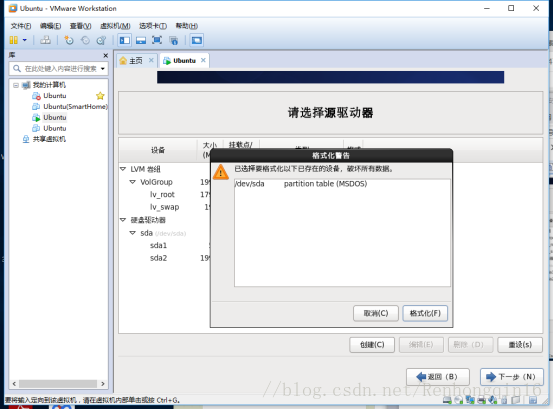Click the console view toolbar icon
Screen dimensions: 553x410
[x=196, y=40]
